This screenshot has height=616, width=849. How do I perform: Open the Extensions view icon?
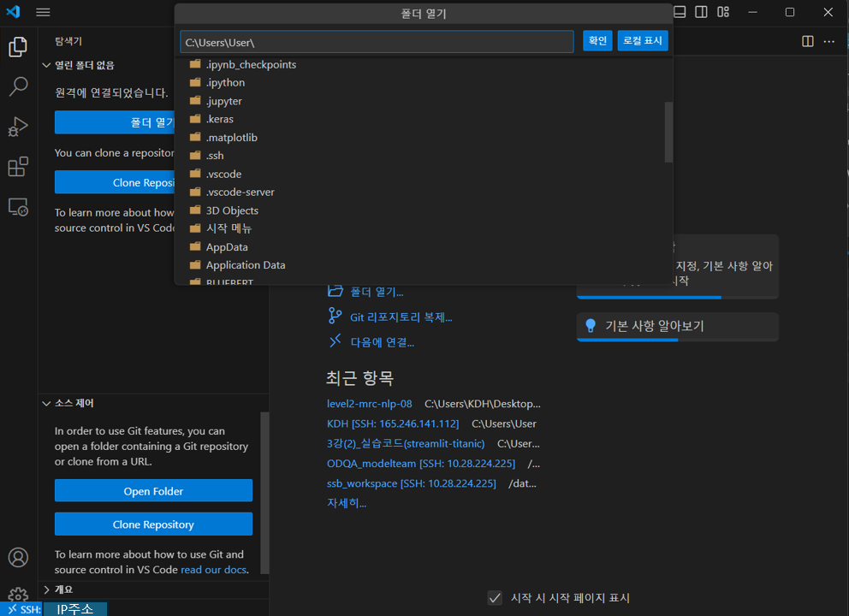pos(18,167)
